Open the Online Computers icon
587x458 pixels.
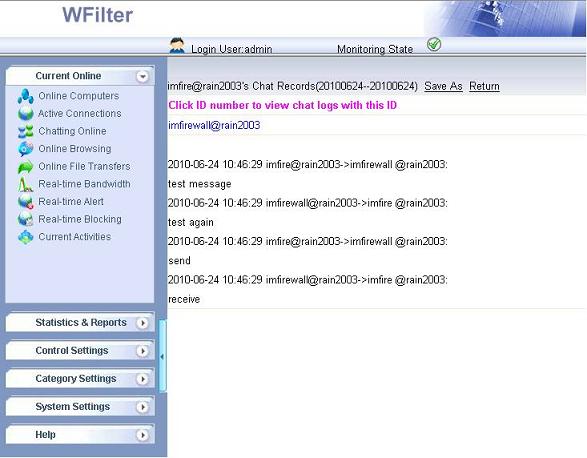tap(25, 96)
